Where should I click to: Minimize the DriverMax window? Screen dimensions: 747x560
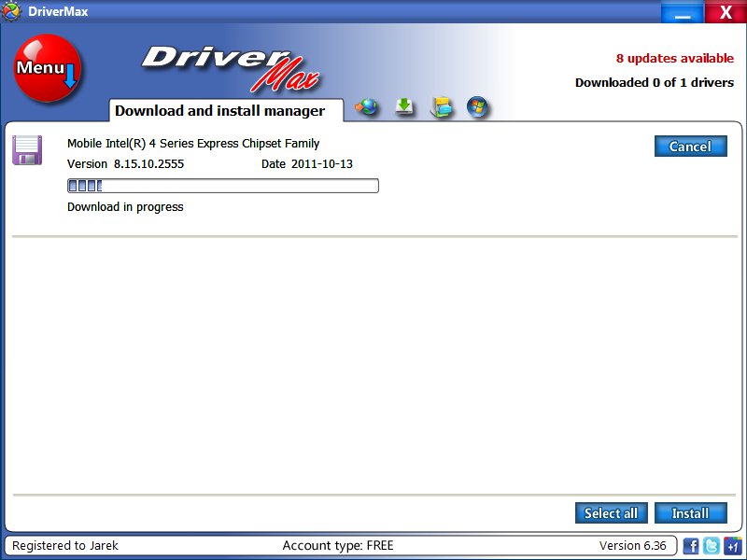pos(683,11)
